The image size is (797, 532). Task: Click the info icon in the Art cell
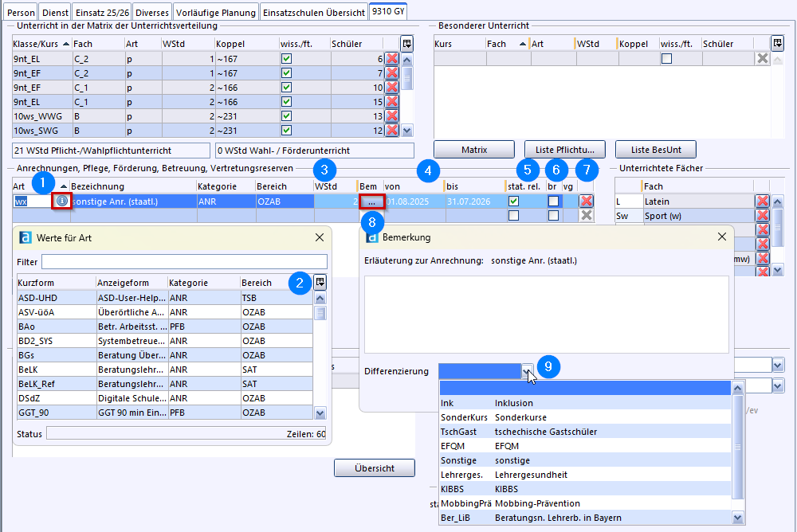[62, 201]
